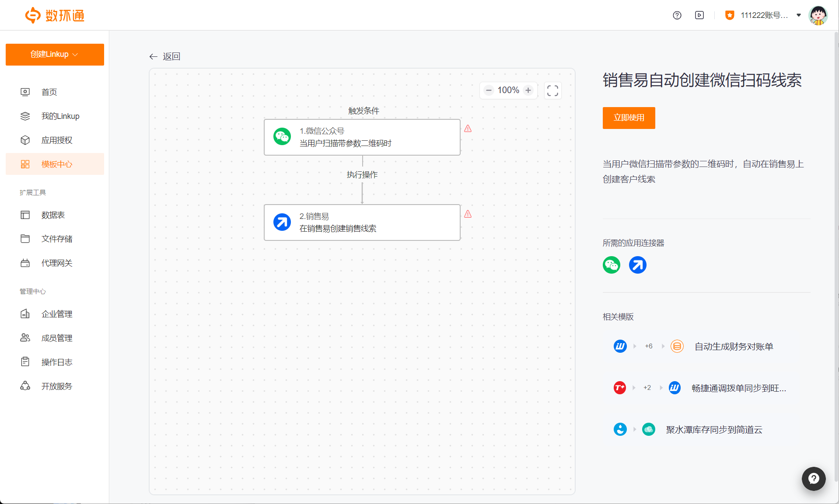Open 聚水潭库存同步到简道云 related template
This screenshot has width=839, height=504.
pos(714,429)
